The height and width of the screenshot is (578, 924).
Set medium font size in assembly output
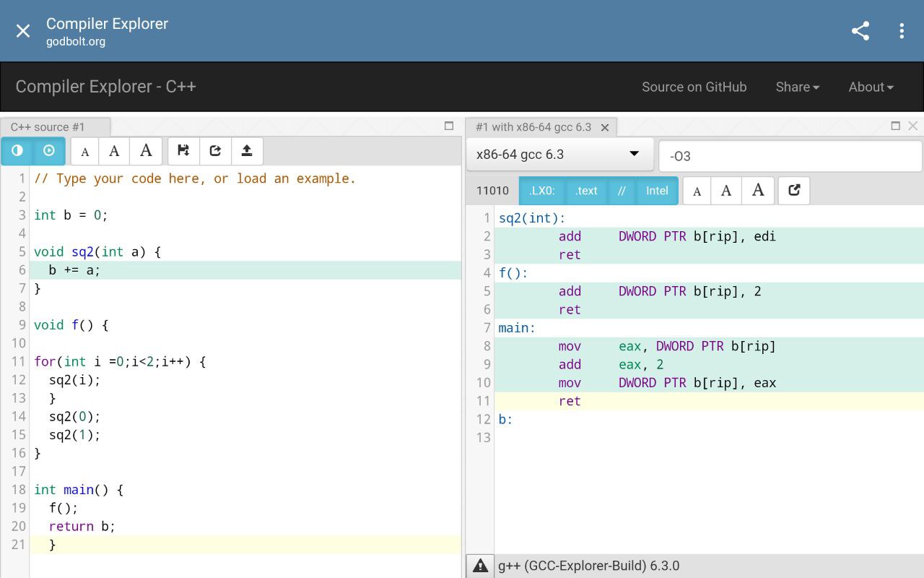tap(726, 191)
